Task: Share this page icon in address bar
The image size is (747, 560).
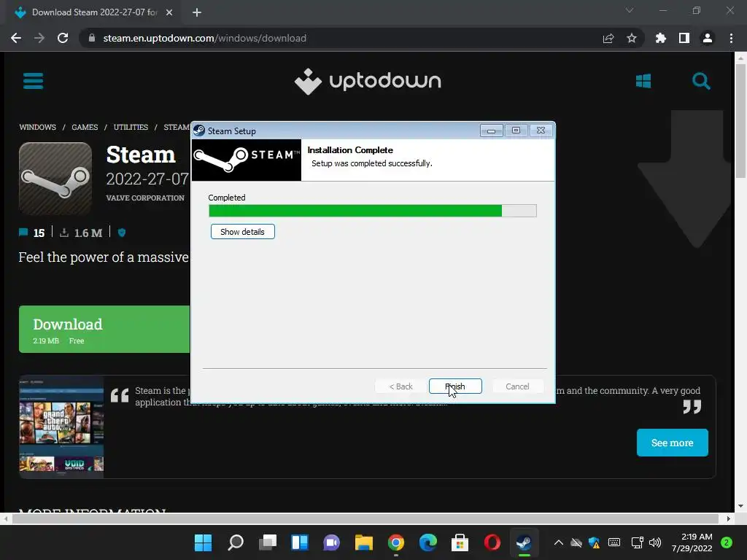Action: [x=608, y=38]
